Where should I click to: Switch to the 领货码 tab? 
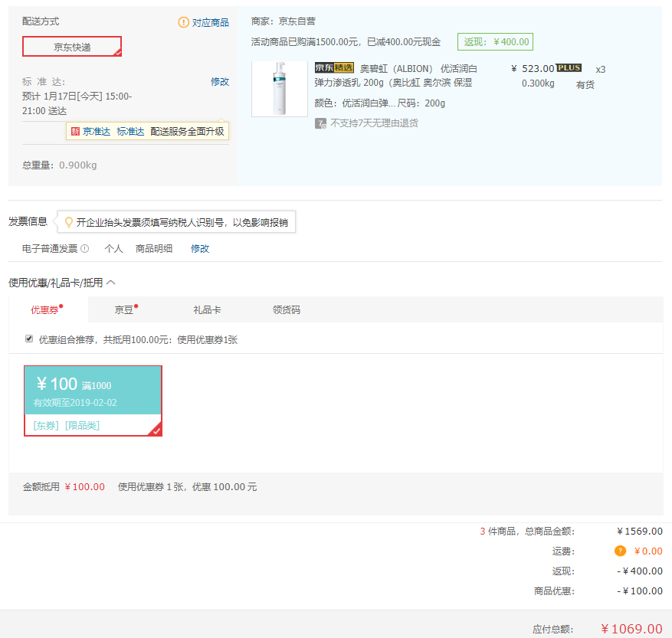click(287, 309)
